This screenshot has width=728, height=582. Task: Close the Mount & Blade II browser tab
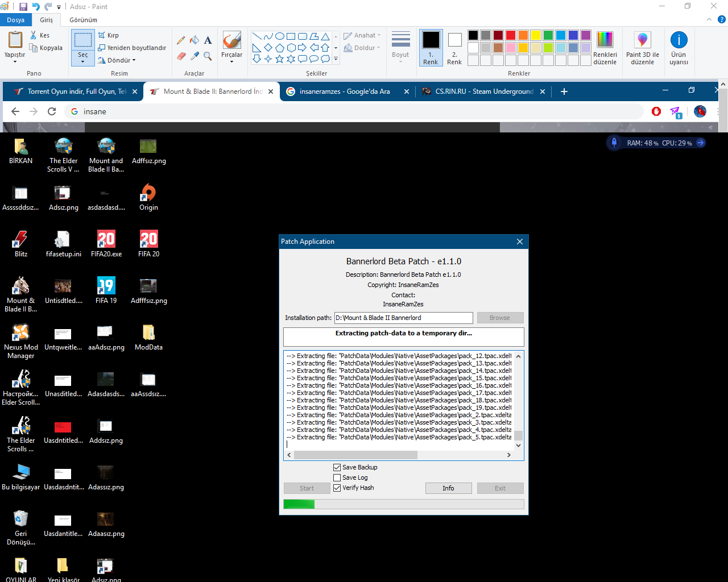271,92
